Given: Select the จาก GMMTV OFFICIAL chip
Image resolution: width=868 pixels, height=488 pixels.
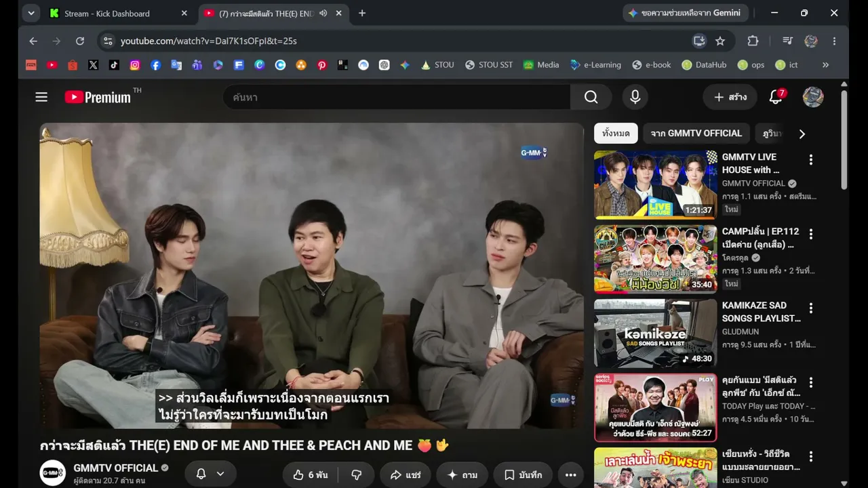Looking at the screenshot, I should pyautogui.click(x=696, y=134).
